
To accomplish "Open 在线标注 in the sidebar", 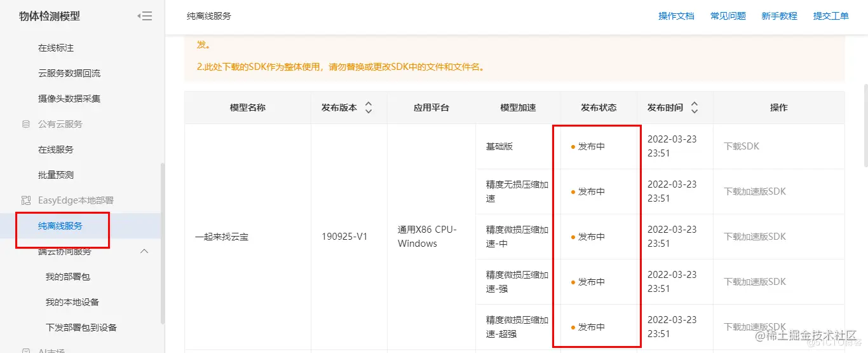I will [x=57, y=48].
